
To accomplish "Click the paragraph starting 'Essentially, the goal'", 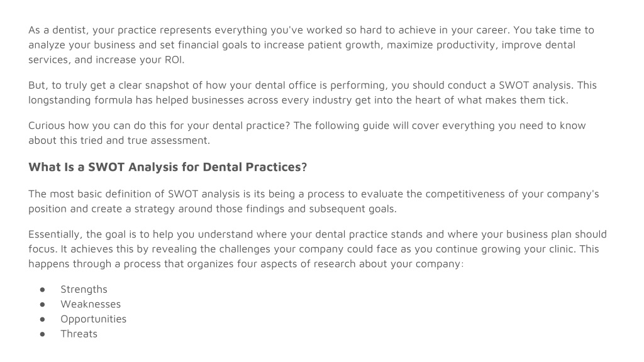I will point(318,249).
